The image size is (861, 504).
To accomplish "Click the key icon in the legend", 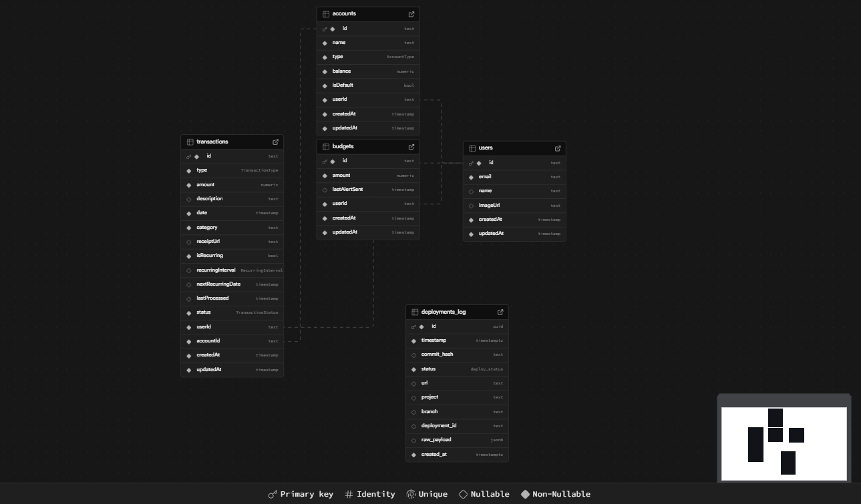I will (x=273, y=495).
